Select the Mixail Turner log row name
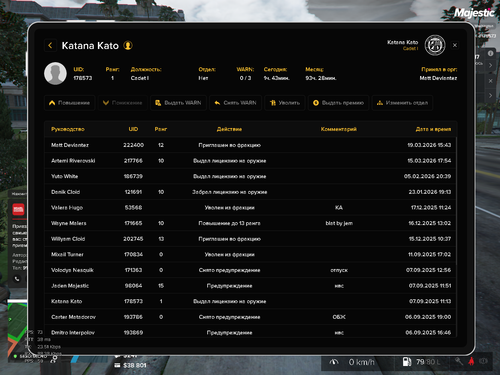The image size is (500, 375). click(67, 254)
